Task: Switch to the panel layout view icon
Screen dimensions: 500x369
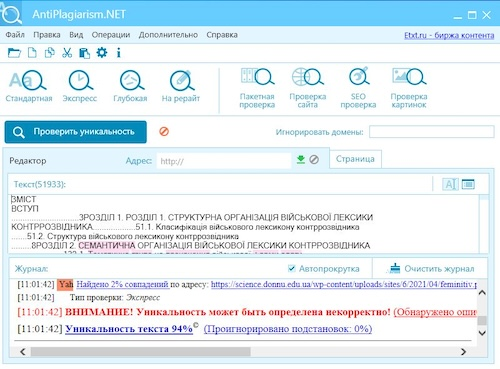Action: coord(468,184)
